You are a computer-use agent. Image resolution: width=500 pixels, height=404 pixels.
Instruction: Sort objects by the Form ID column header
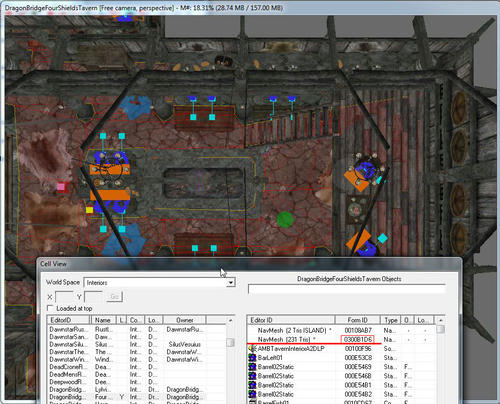(x=357, y=320)
